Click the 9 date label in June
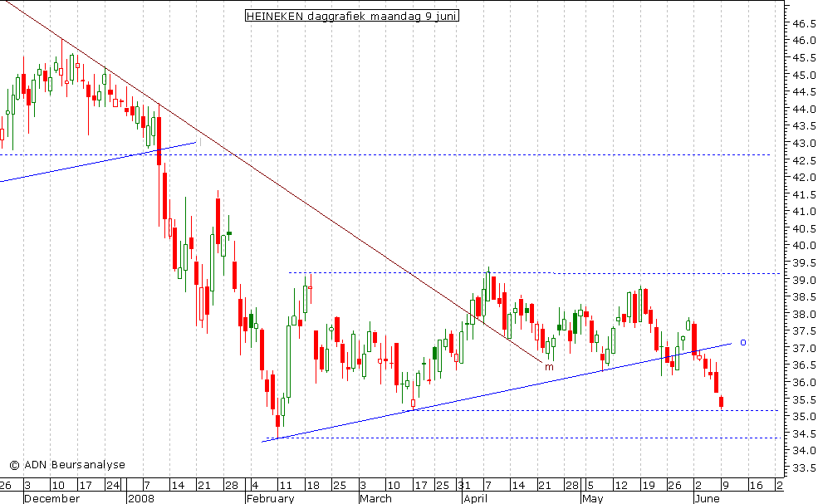The width and height of the screenshot is (818, 504). pos(725,485)
